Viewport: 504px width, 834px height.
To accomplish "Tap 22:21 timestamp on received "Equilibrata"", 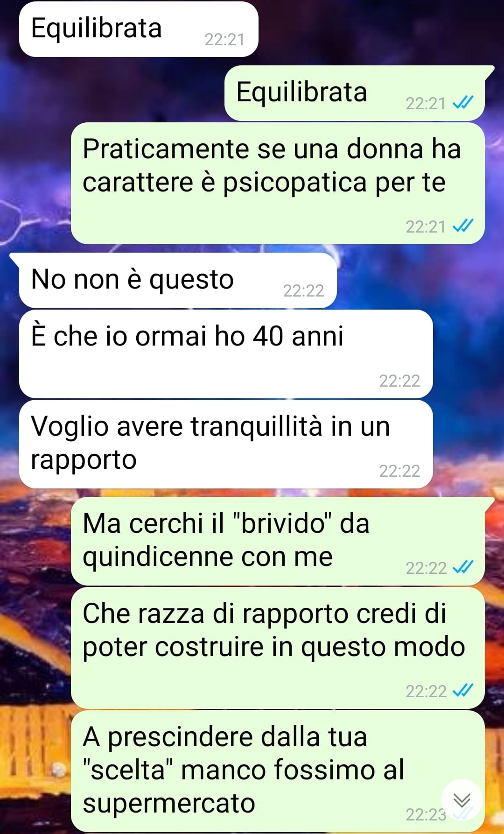I will click(224, 40).
